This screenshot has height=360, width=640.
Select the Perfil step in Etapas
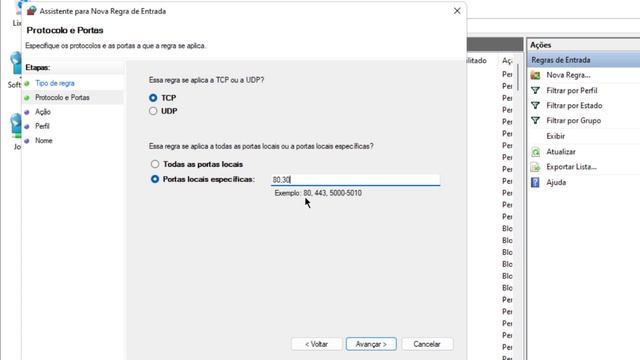point(42,126)
